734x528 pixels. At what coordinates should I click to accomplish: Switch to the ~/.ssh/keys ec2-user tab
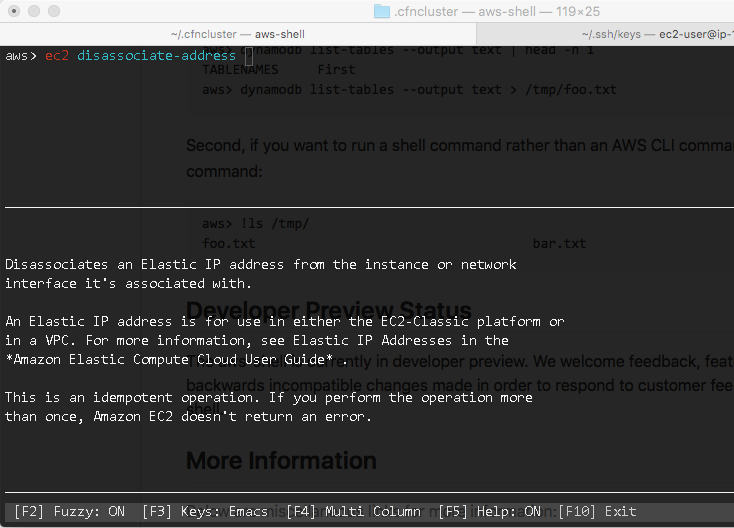click(605, 34)
